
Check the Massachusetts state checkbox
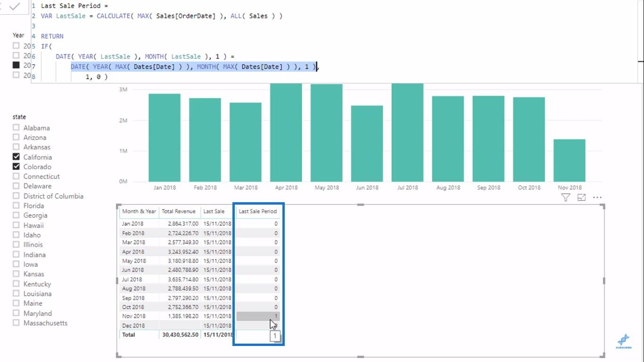(x=17, y=323)
